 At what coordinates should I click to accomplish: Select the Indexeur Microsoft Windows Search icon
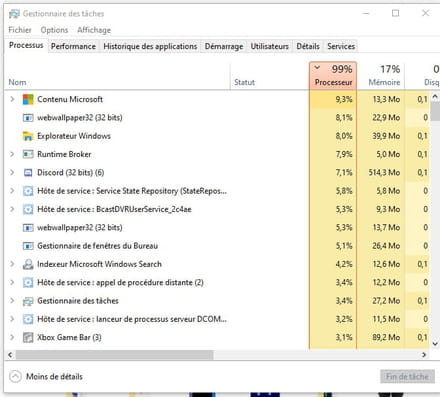coord(28,264)
